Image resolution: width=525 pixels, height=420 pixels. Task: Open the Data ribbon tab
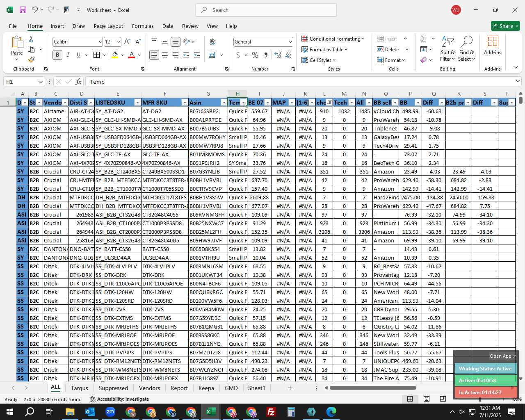168,26
